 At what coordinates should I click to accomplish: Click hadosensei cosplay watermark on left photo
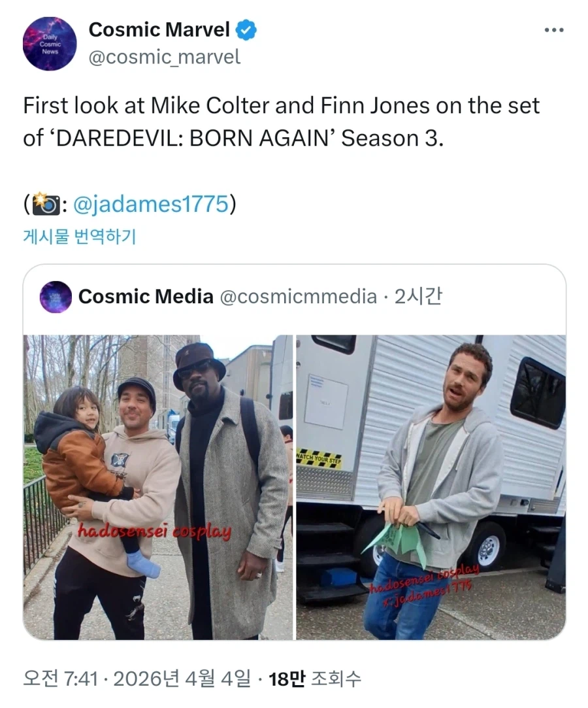pyautogui.click(x=154, y=531)
